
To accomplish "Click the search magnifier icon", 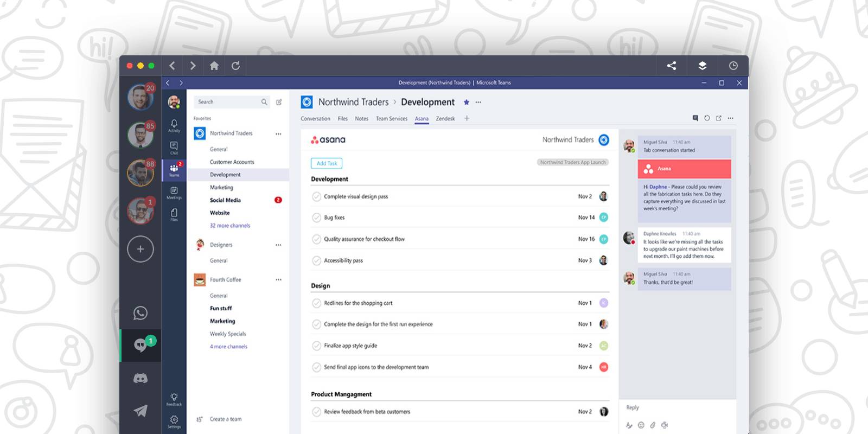I will click(264, 102).
